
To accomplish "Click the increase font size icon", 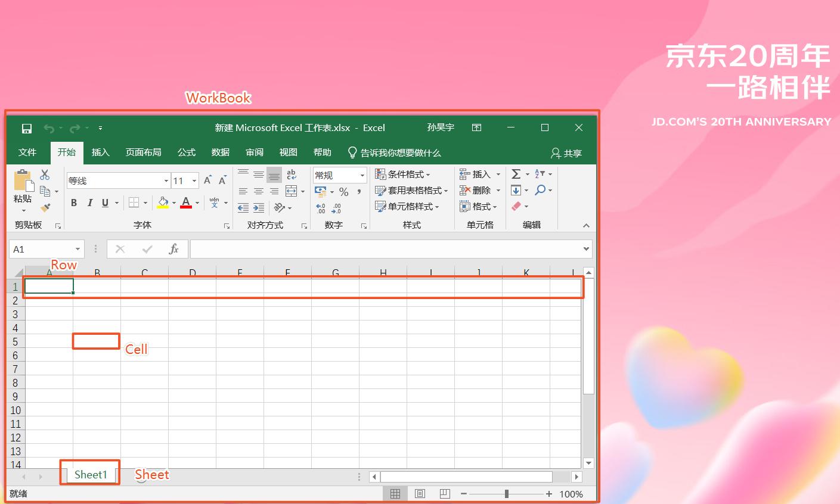I will coord(207,178).
